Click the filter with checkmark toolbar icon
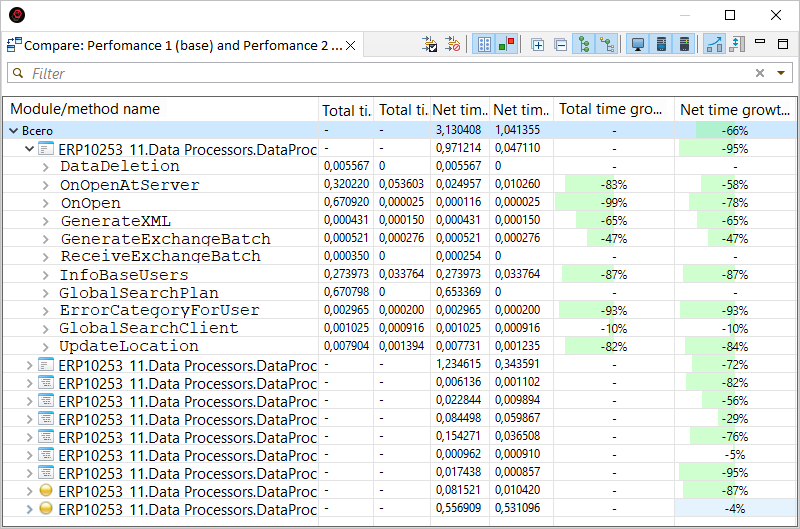 [430, 45]
